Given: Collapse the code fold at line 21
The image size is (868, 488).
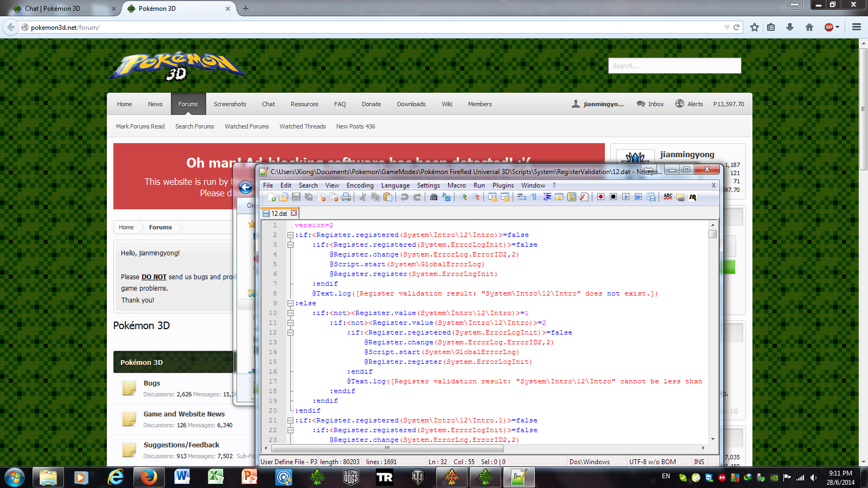Looking at the screenshot, I should pos(290,420).
